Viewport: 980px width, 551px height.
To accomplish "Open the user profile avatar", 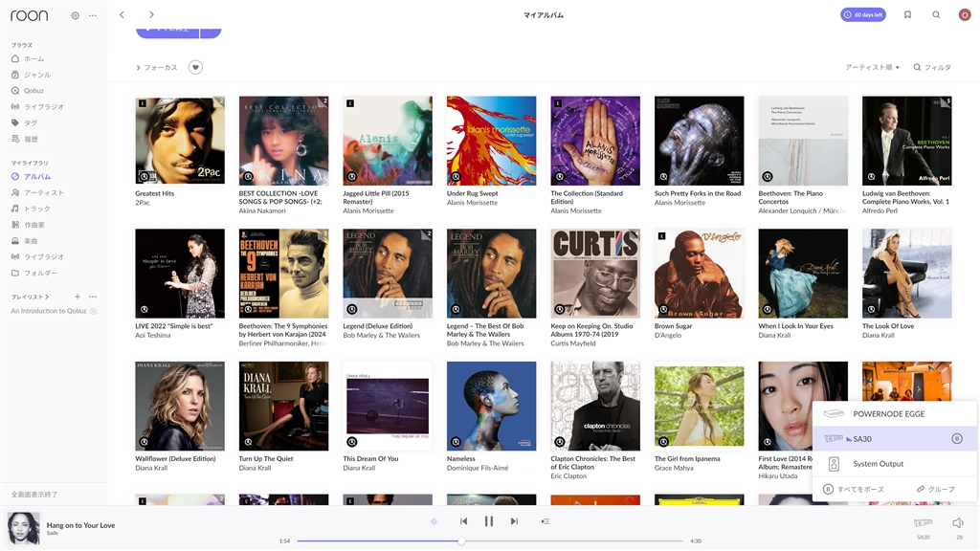I will tap(964, 15).
